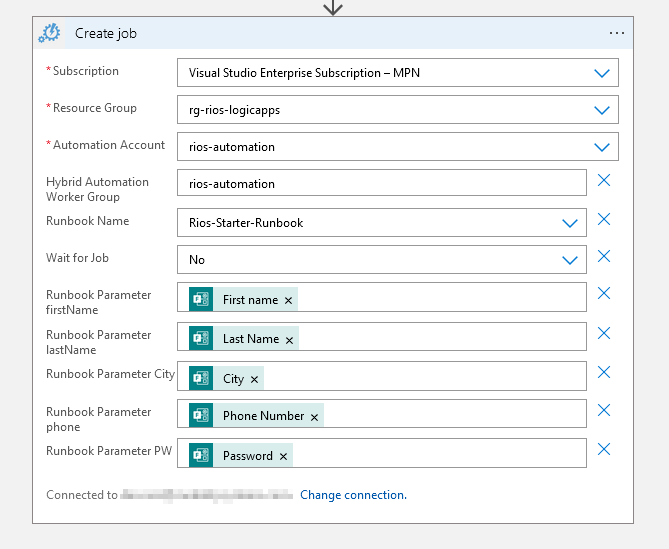
Task: Delete the First name token
Action: point(288,301)
